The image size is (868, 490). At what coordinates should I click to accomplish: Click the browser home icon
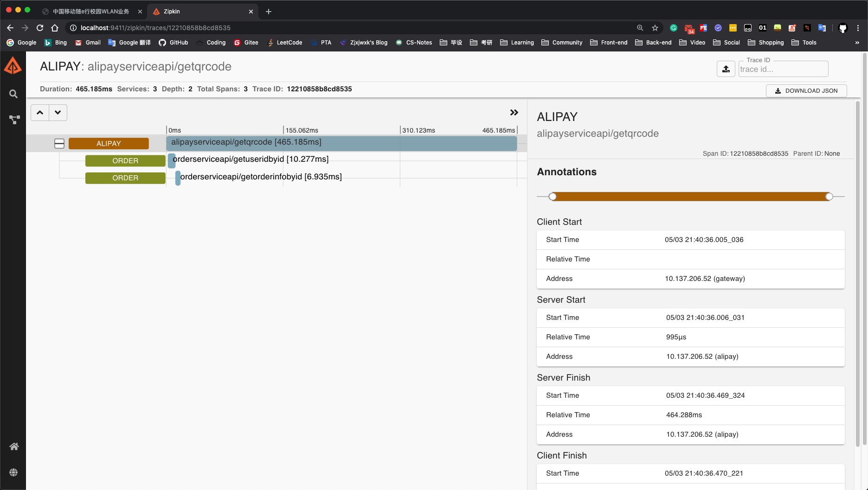click(55, 28)
